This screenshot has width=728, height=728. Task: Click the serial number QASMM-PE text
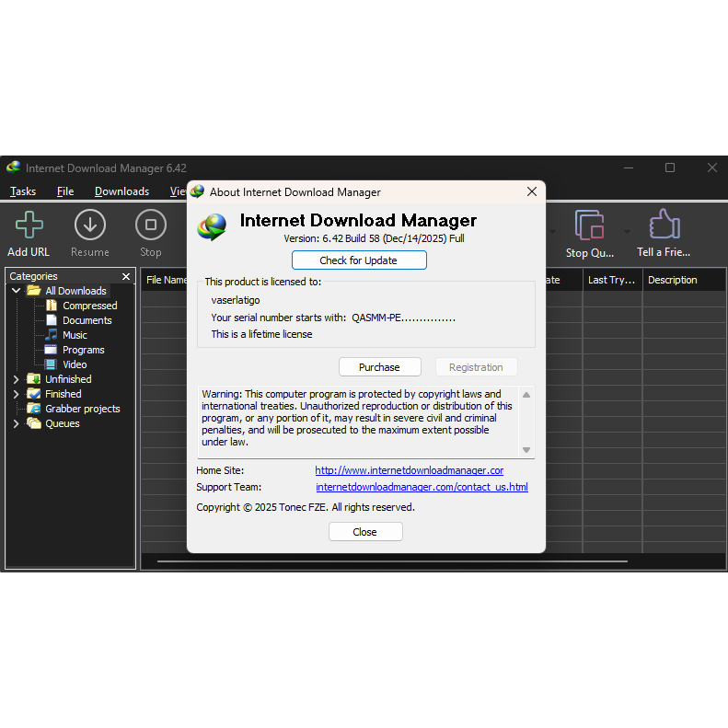(x=403, y=318)
